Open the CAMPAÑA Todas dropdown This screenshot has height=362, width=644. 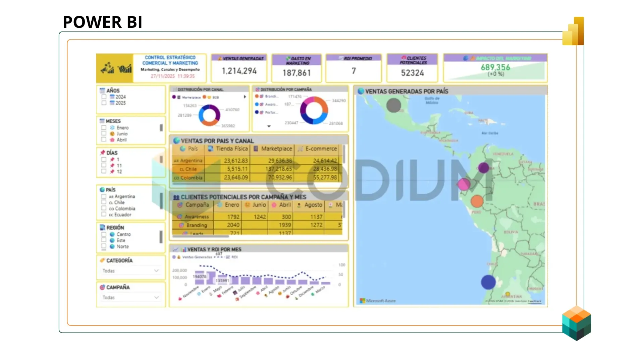coord(130,297)
